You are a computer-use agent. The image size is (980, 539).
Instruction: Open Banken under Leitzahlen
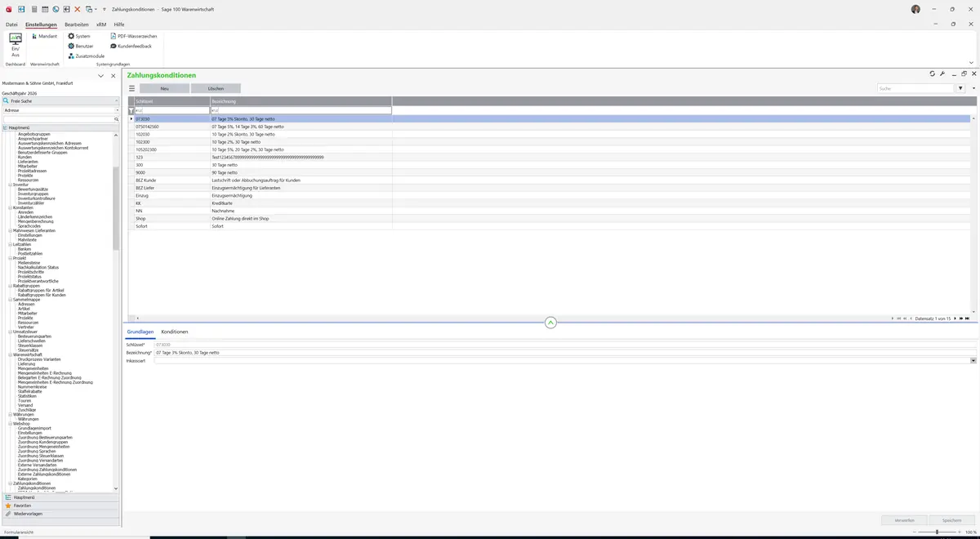point(24,248)
